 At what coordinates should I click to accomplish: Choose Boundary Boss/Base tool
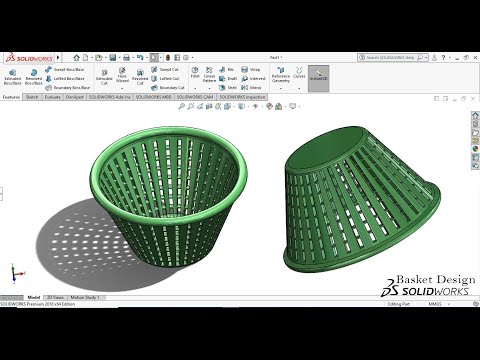click(68, 87)
